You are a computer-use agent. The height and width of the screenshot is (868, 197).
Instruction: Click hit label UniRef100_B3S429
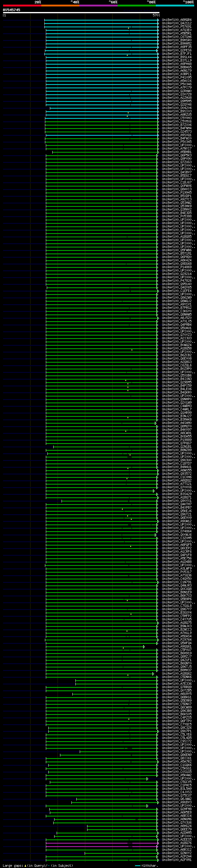tap(176, 494)
